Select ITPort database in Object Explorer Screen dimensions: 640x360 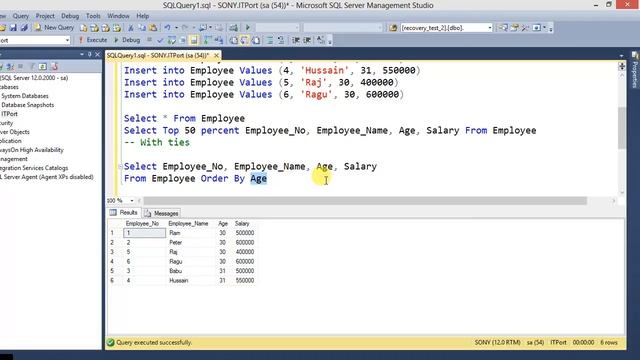point(9,114)
